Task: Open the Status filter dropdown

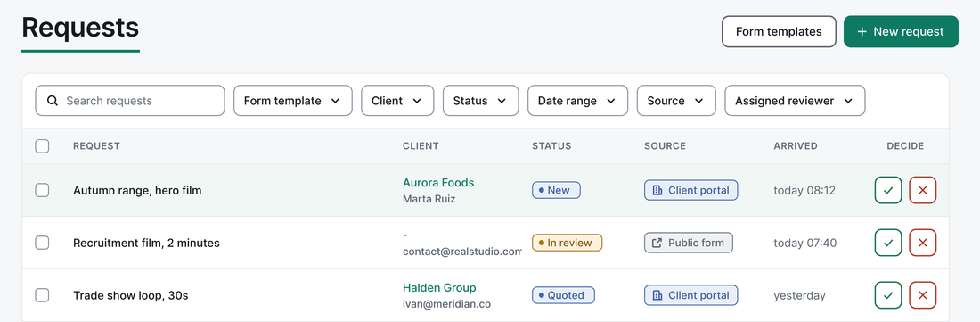Action: click(x=480, y=101)
